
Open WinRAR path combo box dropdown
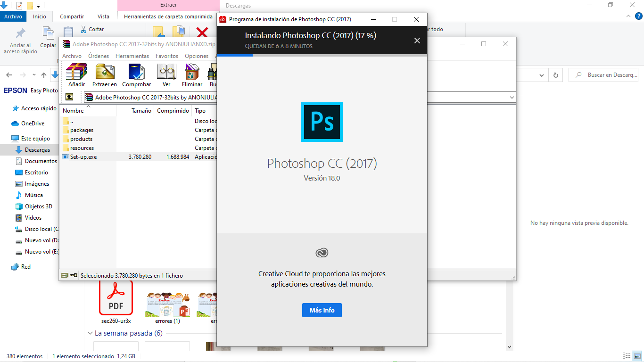point(512,97)
